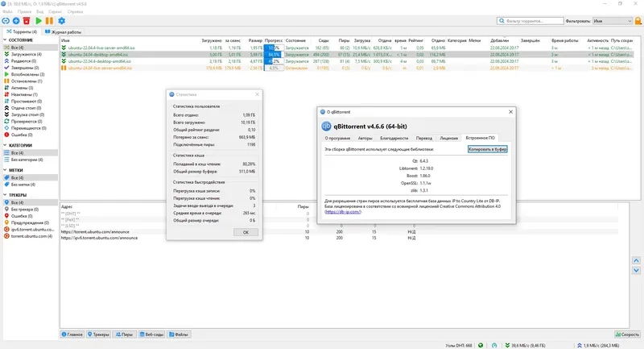Switch to the Журнал работы tab
Screen dimensions: 644x349
point(64,31)
